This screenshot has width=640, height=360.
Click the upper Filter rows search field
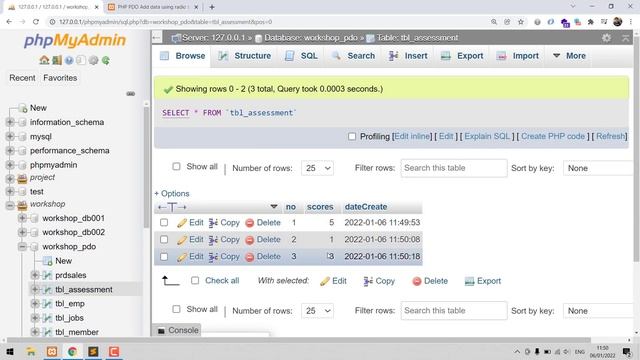coord(454,168)
